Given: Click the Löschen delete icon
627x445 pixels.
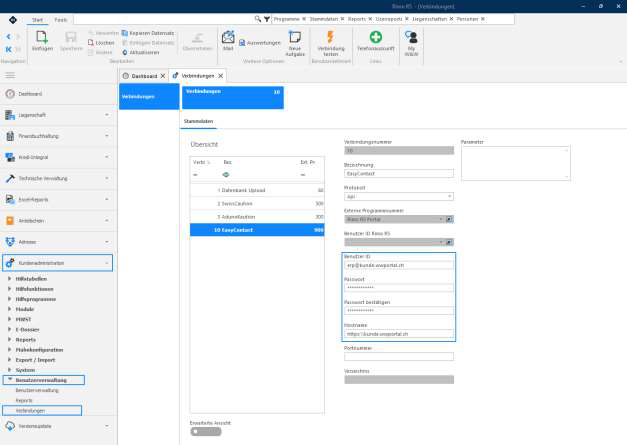Looking at the screenshot, I should click(x=91, y=42).
